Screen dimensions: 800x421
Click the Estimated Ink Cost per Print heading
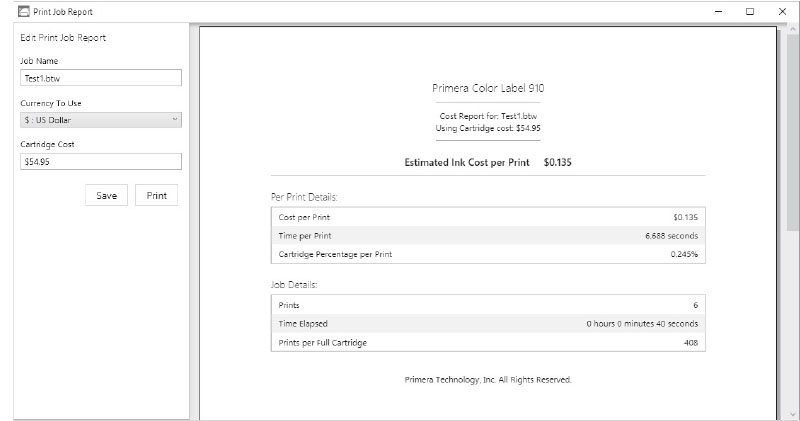tap(467, 162)
